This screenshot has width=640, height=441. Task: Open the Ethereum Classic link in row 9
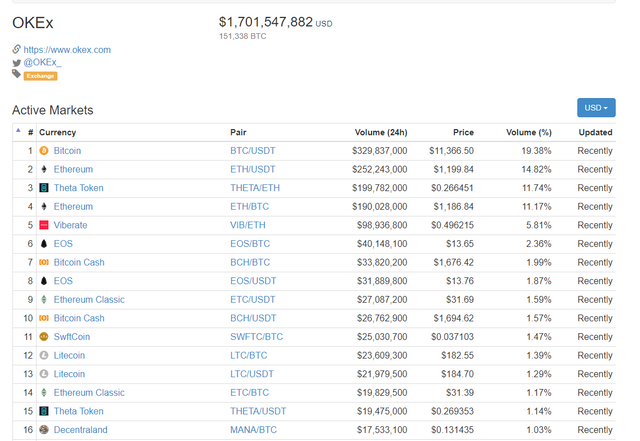89,299
